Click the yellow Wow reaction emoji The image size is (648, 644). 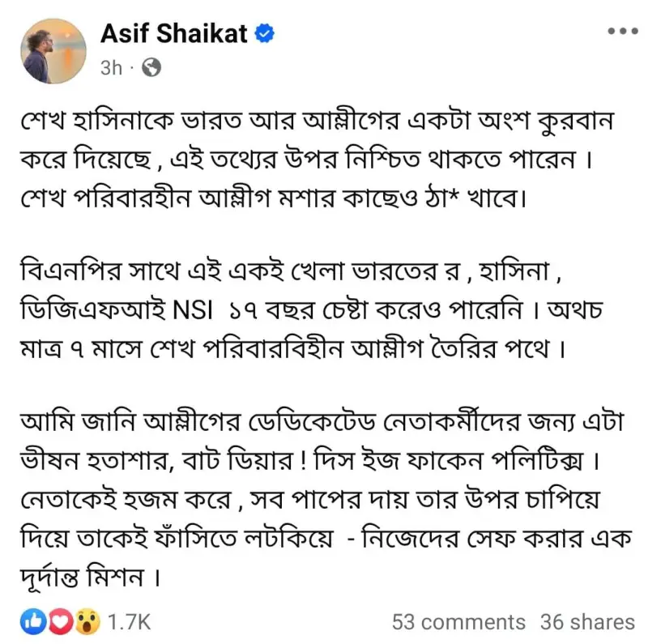[87, 621]
